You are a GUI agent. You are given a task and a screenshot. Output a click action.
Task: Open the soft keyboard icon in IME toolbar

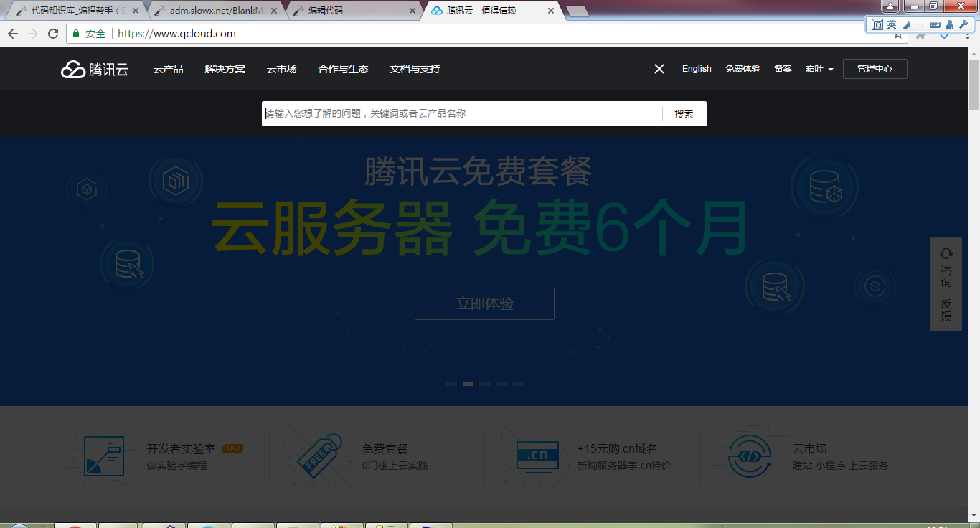coord(935,24)
